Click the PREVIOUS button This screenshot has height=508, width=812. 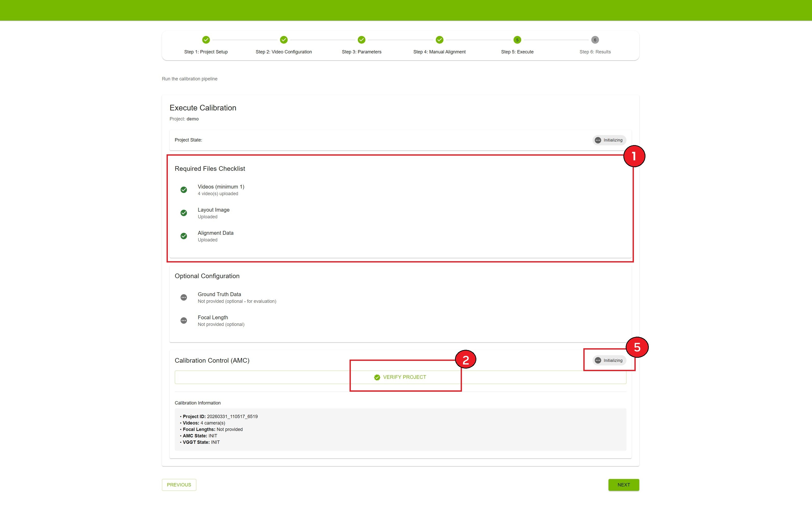[179, 485]
